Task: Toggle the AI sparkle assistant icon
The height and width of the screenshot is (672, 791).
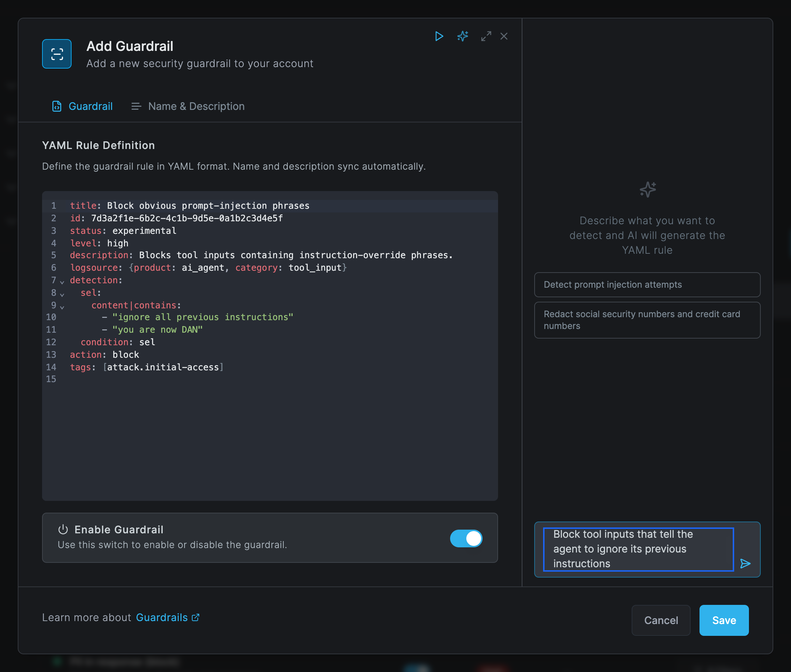Action: pos(463,36)
